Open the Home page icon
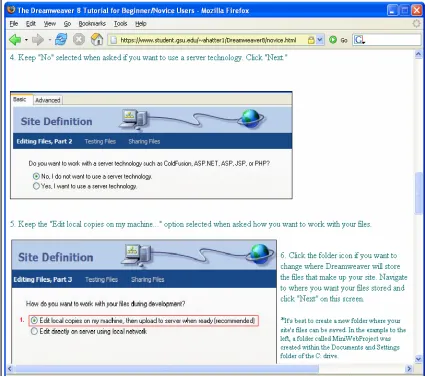 [x=97, y=40]
